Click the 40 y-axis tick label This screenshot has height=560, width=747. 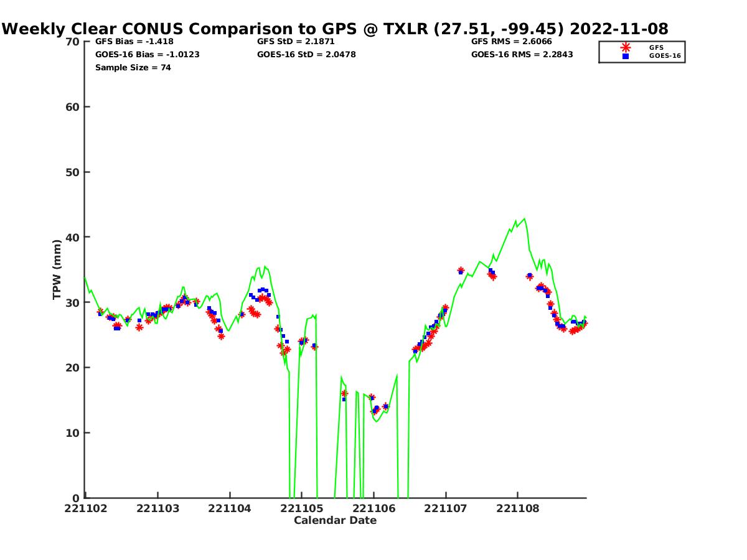pos(72,237)
